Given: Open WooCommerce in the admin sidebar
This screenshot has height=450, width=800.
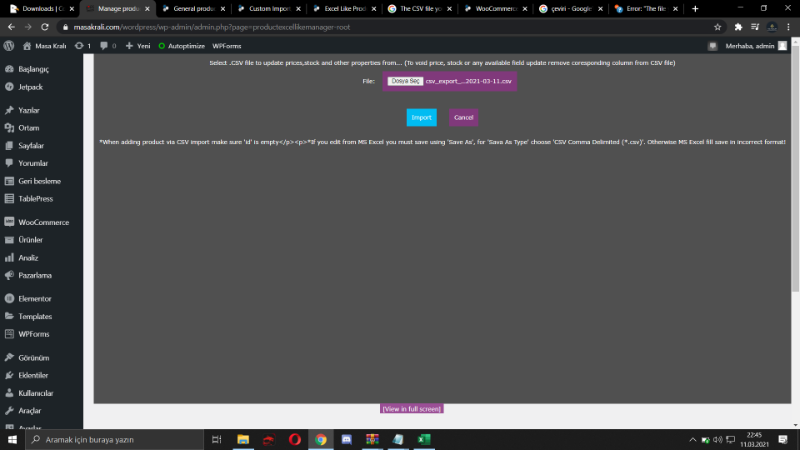Looking at the screenshot, I should point(42,221).
